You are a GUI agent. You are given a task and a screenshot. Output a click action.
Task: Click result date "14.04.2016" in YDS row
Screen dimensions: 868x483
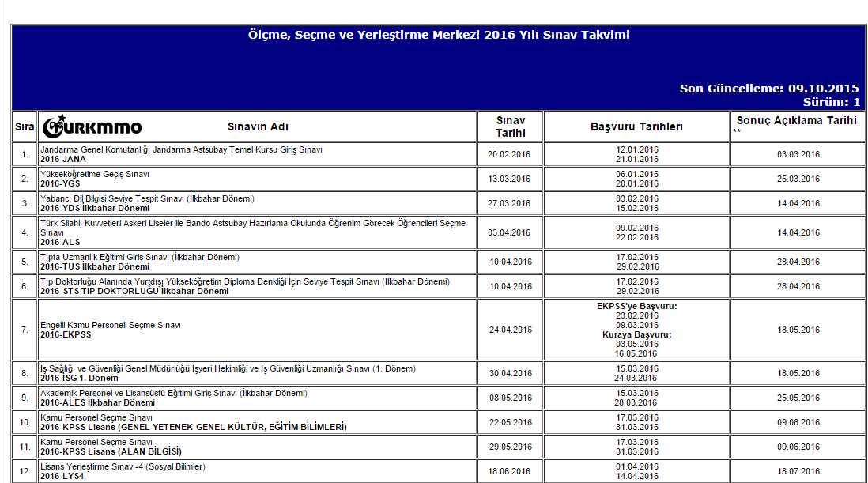(x=798, y=203)
